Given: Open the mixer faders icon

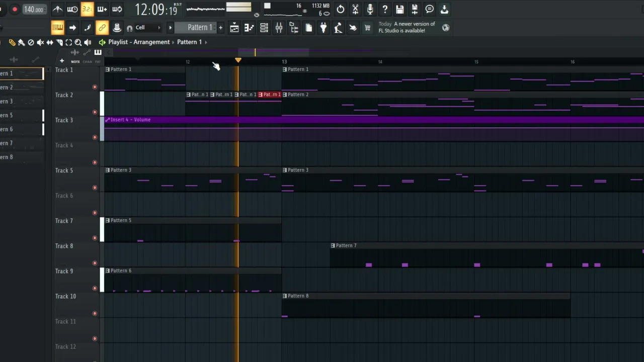Looking at the screenshot, I should pos(279,28).
